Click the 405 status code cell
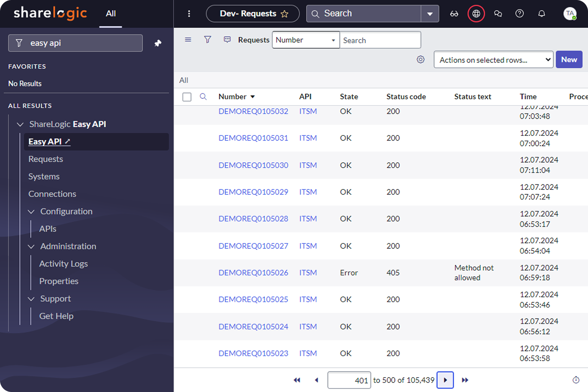 [x=393, y=273]
